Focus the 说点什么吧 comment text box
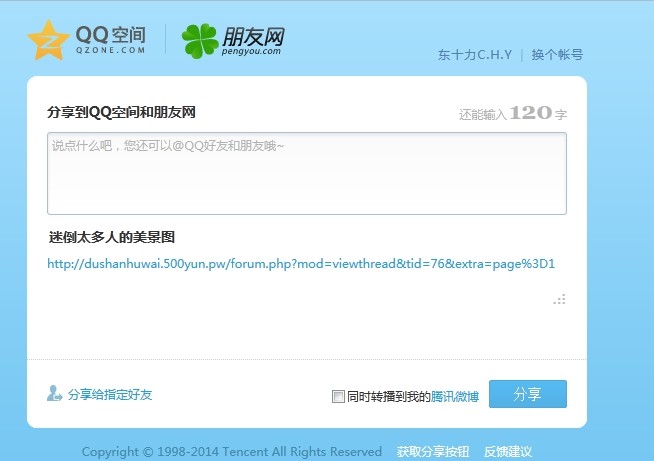Screen dimensions: 654x461 point(307,174)
